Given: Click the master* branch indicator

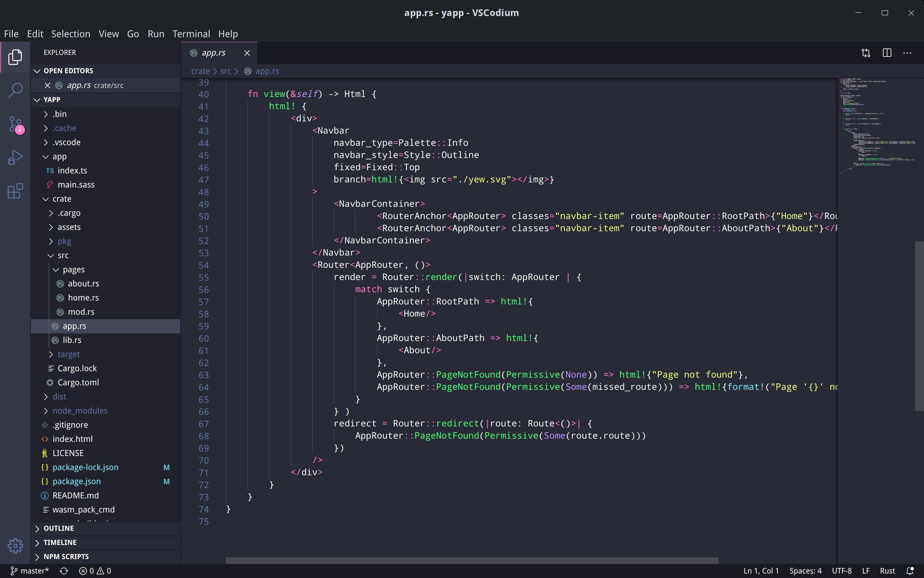Looking at the screenshot, I should (30, 571).
